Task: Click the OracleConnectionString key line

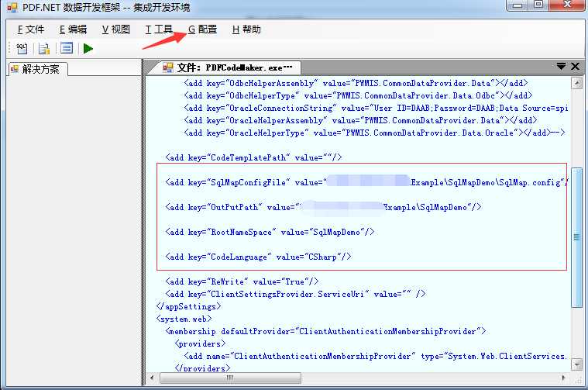Action: [x=376, y=108]
